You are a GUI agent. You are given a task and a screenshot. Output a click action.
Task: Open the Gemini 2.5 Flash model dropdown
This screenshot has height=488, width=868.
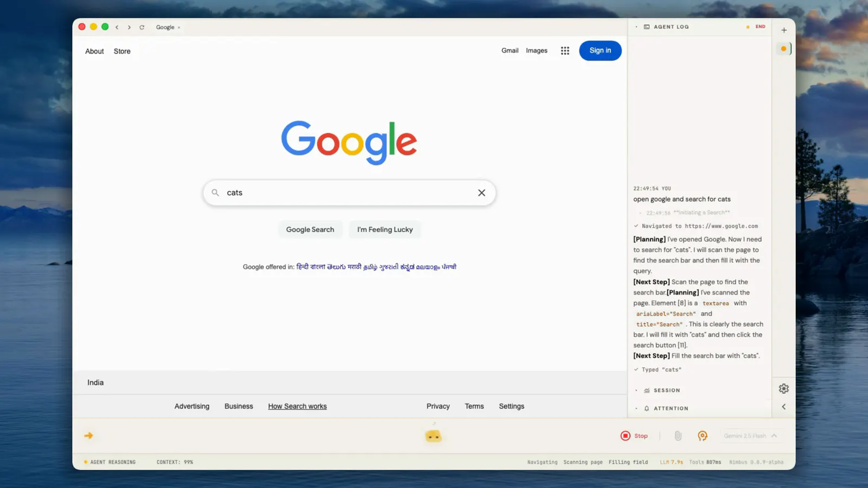751,435
